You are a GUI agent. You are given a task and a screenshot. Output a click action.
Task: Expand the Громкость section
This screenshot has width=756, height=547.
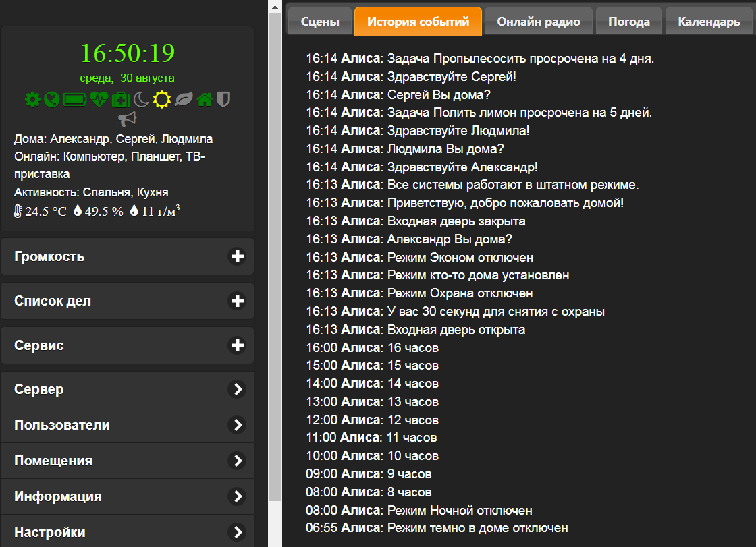[x=128, y=256]
